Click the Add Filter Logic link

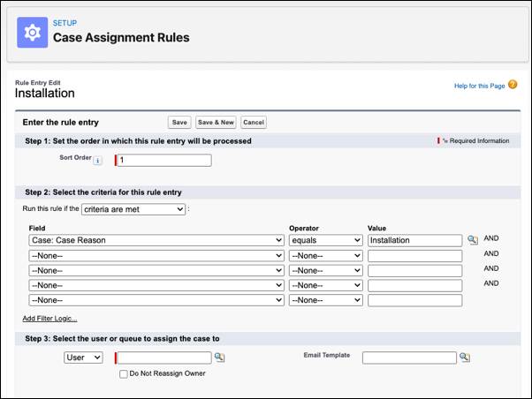[49, 319]
